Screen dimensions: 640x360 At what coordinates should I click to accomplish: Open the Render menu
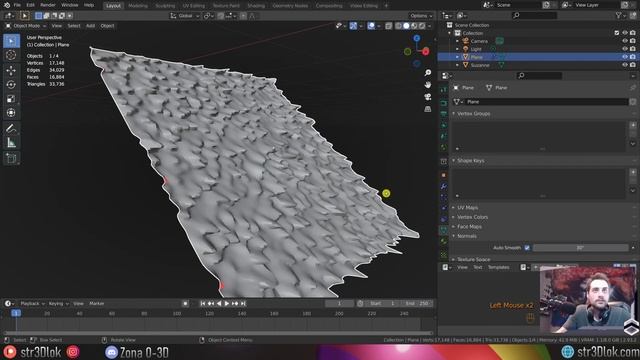coord(48,5)
